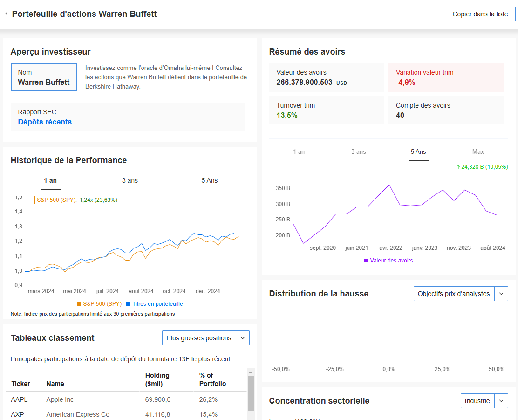Toggle S&P 500 (SPY) legend series
This screenshot has height=420, width=518.
tap(99, 304)
